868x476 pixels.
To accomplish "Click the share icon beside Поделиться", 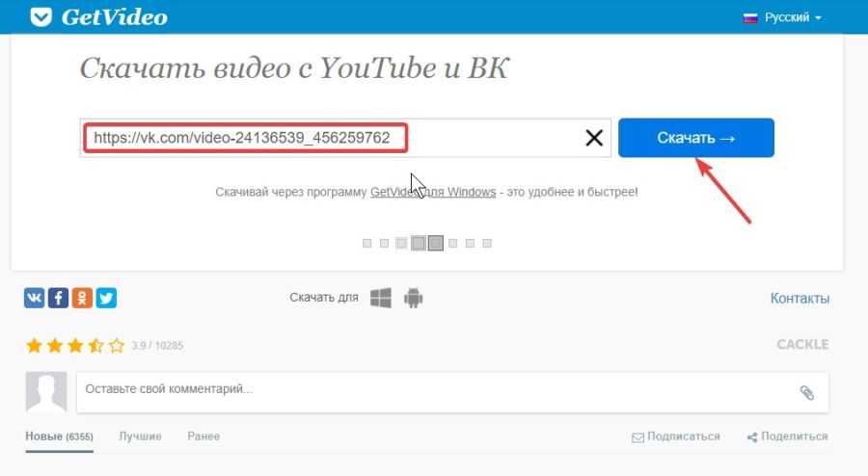I will click(751, 437).
